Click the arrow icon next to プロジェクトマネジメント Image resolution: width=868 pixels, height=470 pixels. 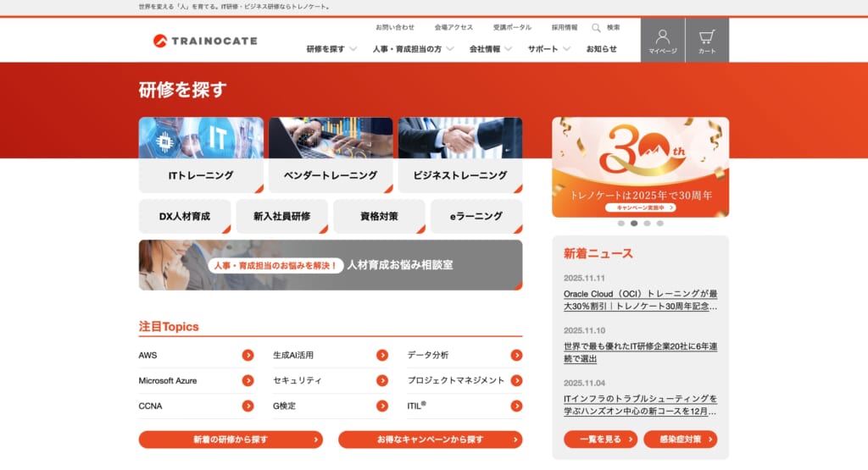tap(516, 380)
